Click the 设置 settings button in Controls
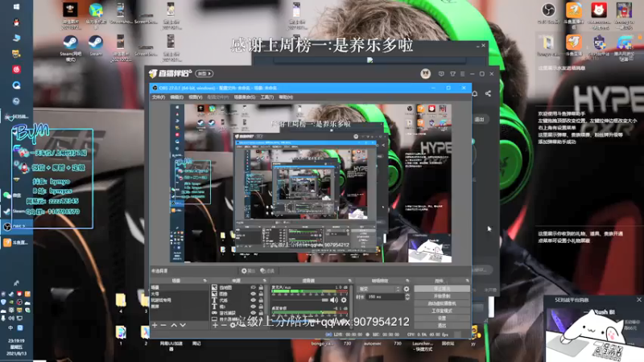Viewport: 644px width, 362px height. click(x=441, y=318)
